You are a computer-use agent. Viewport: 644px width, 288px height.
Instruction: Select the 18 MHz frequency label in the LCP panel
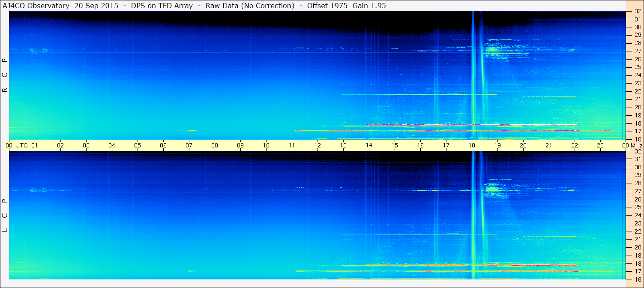coord(637,264)
